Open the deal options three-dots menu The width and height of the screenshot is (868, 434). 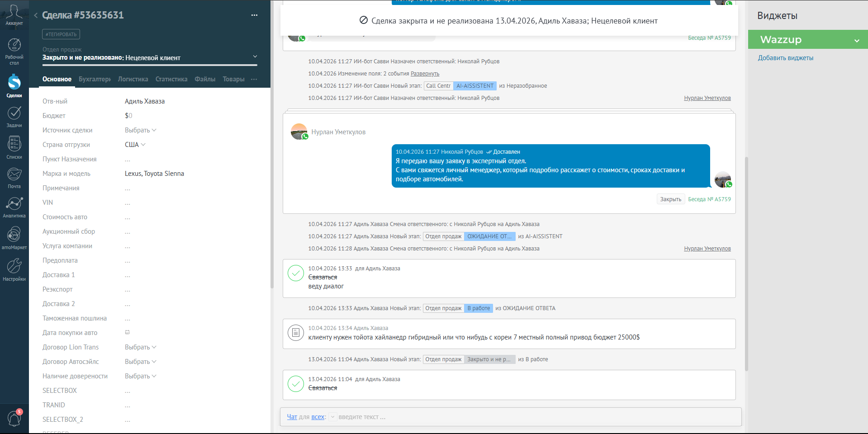(x=254, y=15)
